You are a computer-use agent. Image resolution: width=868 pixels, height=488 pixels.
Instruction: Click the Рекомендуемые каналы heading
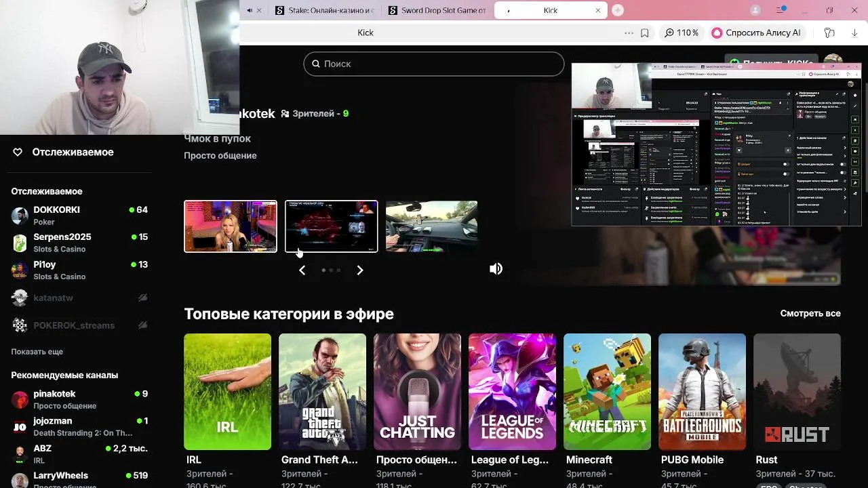pyautogui.click(x=64, y=375)
